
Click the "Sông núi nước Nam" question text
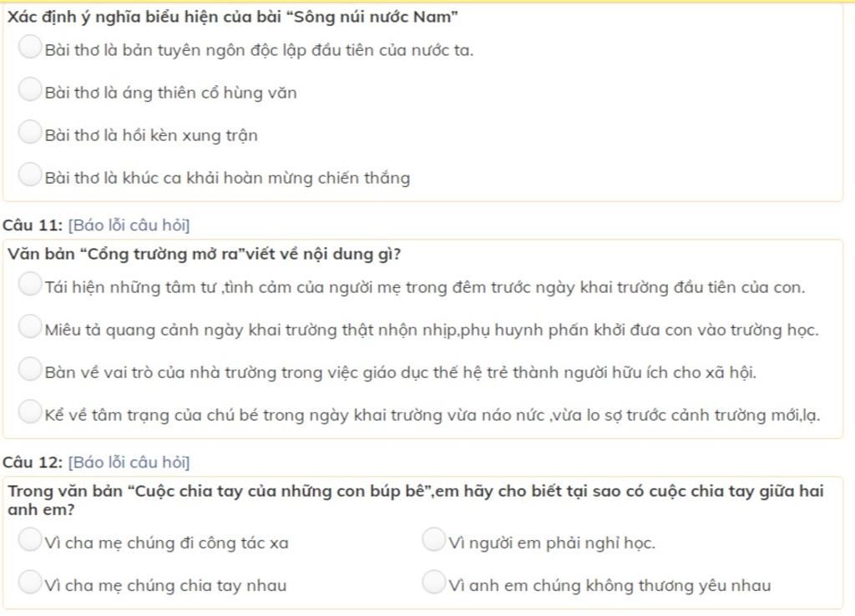233,17
